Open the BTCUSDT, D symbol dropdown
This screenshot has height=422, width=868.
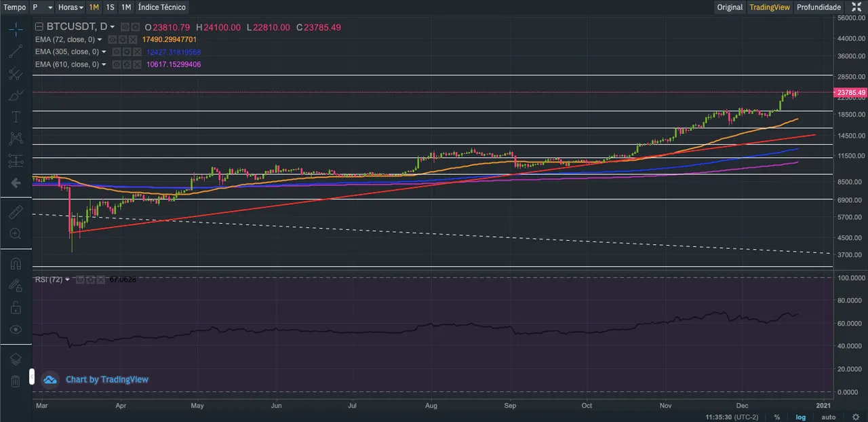pyautogui.click(x=112, y=27)
